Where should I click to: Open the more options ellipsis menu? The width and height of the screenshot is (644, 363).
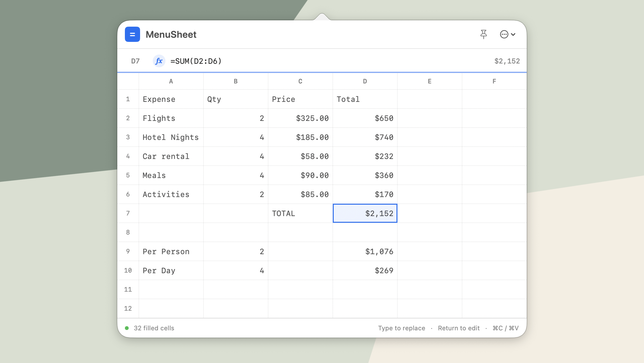pos(507,34)
